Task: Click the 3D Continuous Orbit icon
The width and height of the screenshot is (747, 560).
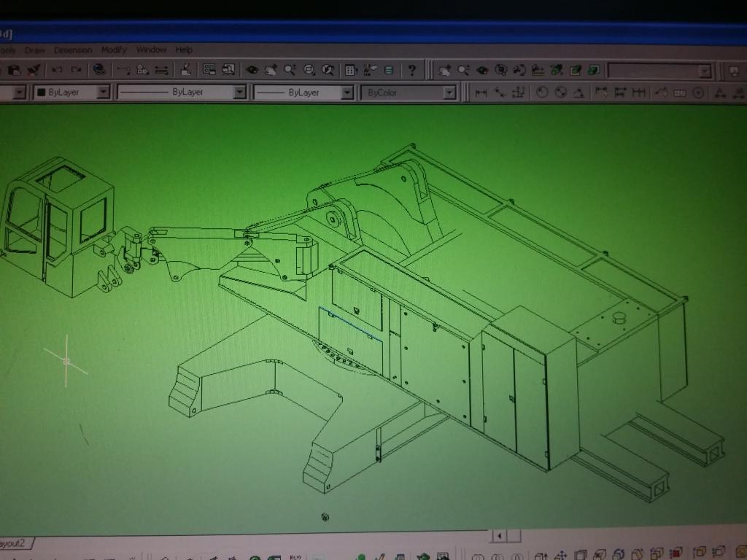Action: (x=500, y=71)
